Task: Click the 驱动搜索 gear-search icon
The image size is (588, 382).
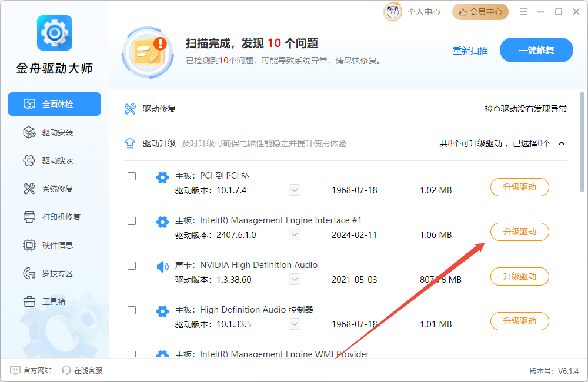Action: point(29,160)
